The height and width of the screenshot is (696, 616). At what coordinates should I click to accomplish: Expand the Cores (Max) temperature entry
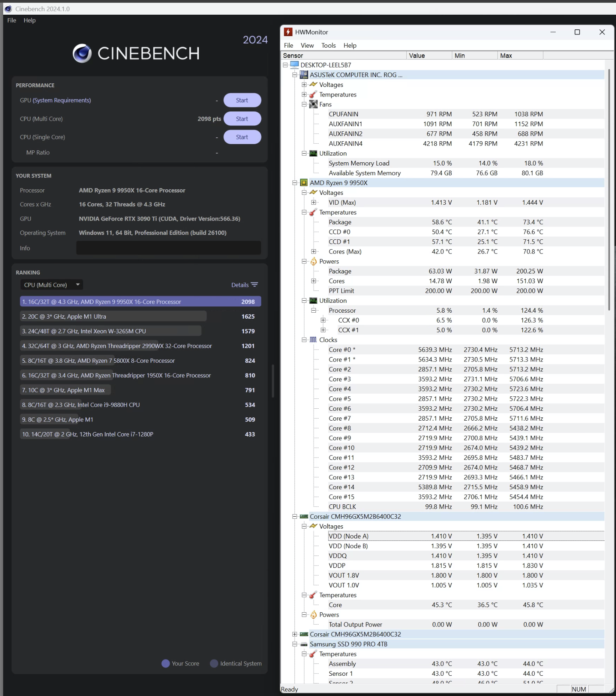coord(314,251)
